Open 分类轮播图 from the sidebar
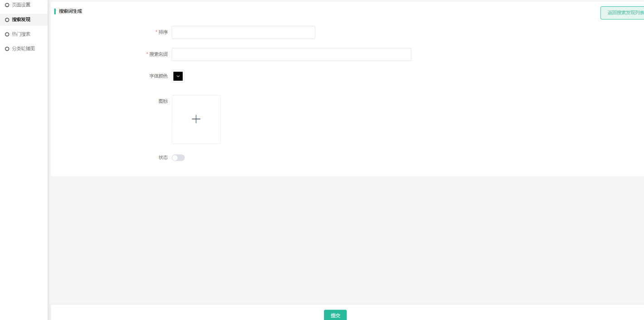The height and width of the screenshot is (320, 644). pos(24,48)
